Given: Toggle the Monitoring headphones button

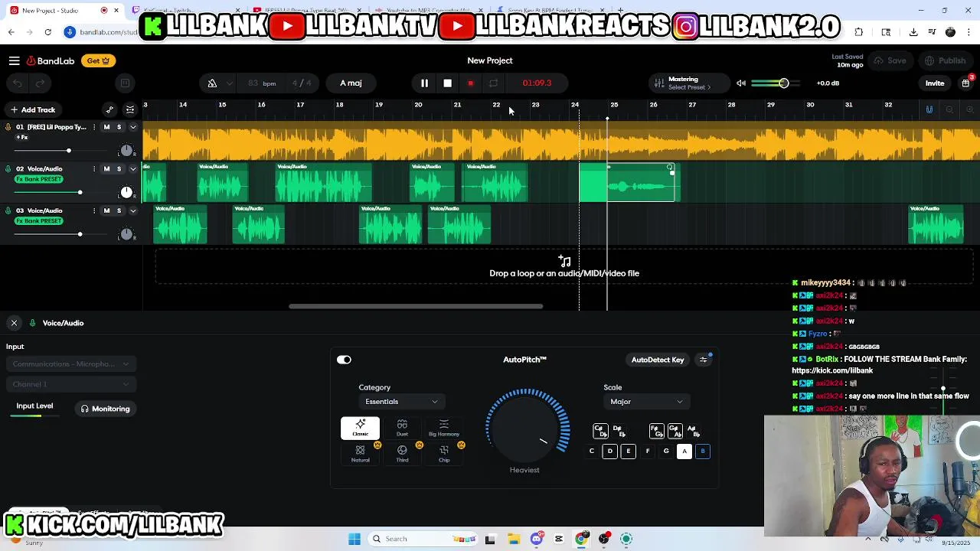Looking at the screenshot, I should coord(106,409).
